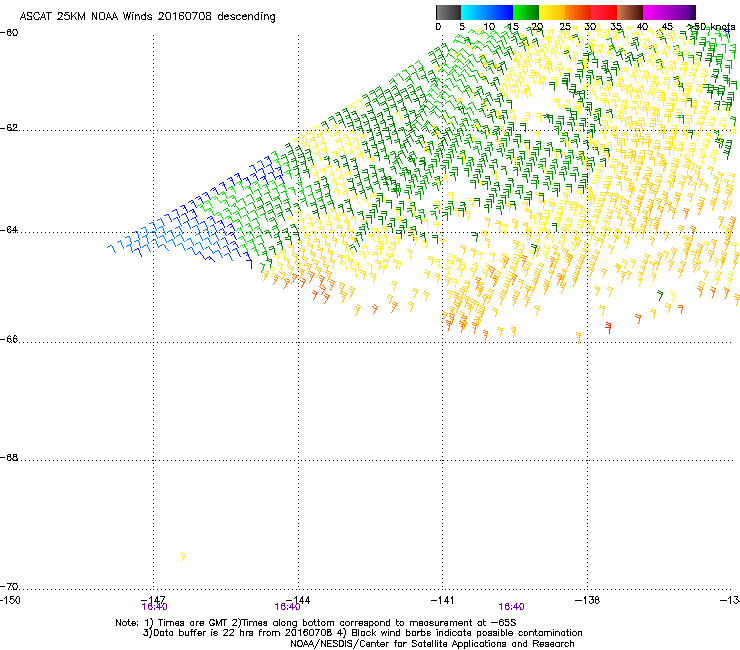Click the note line '3)Data buffer is 22 hrs'
Screen dimensions: 740x650
(x=362, y=633)
